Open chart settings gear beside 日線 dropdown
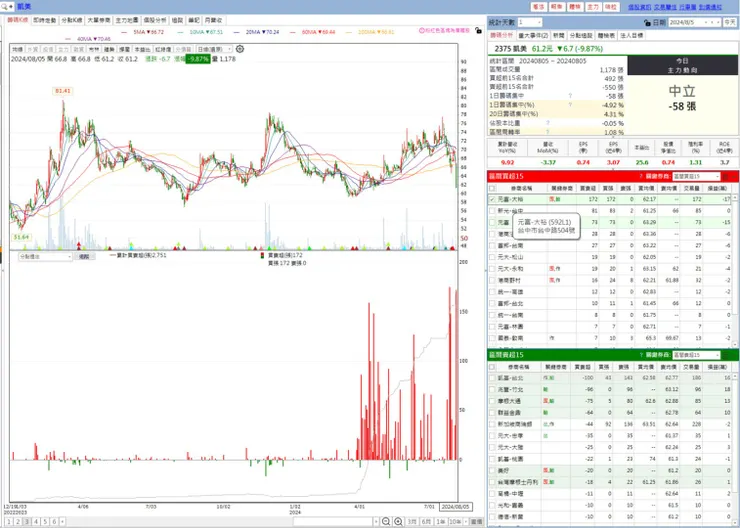740x528 pixels. pos(240,49)
